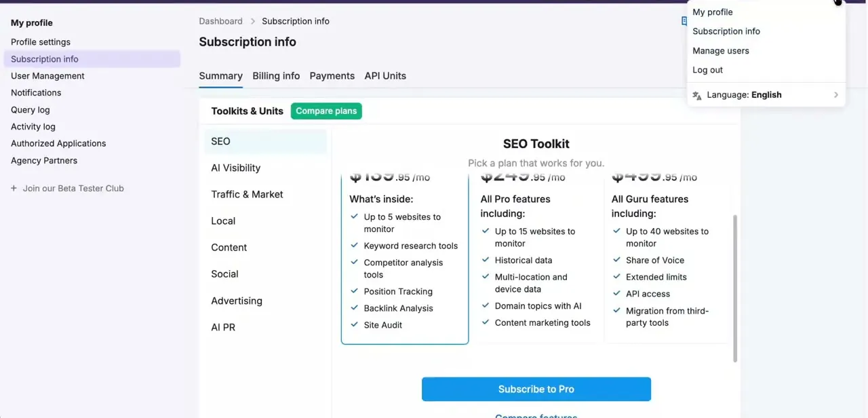The height and width of the screenshot is (418, 868).
Task: Click the green Compare plans button
Action: point(326,111)
